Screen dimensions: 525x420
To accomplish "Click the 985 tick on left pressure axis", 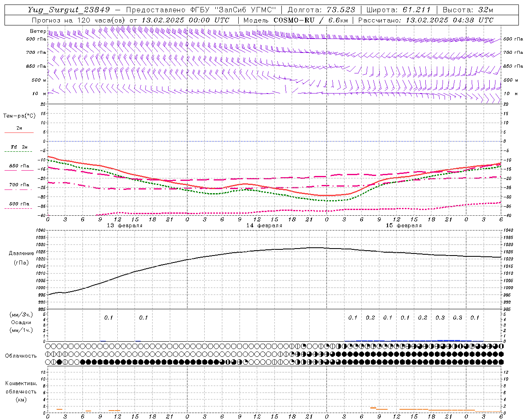I will coord(41,309).
